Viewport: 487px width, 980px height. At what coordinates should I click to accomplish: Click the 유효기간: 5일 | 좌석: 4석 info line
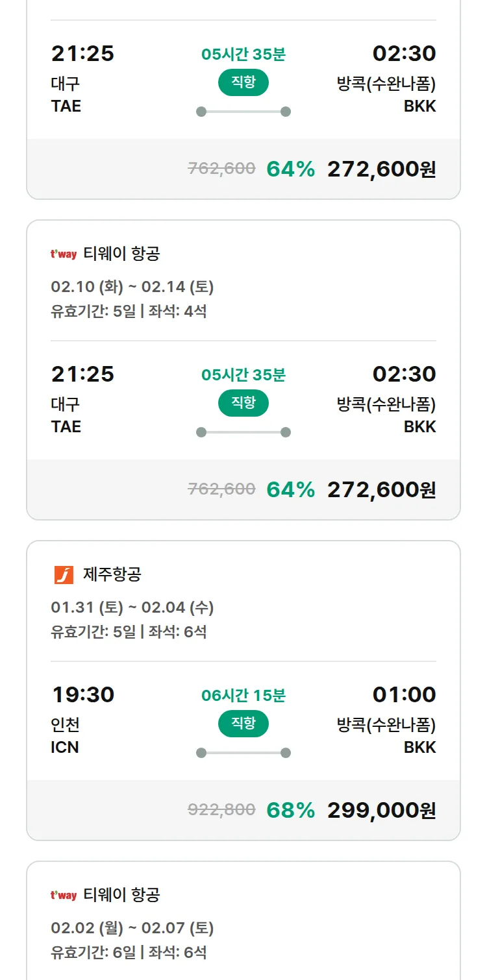point(129,312)
